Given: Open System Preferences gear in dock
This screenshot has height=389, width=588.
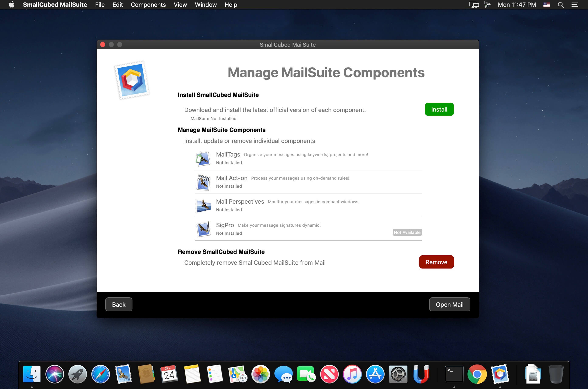Looking at the screenshot, I should [398, 374].
